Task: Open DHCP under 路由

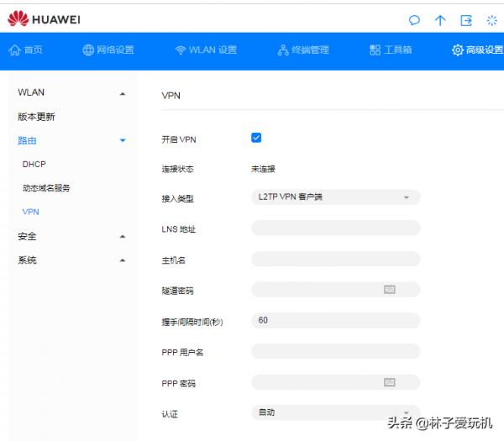Action: pos(34,165)
